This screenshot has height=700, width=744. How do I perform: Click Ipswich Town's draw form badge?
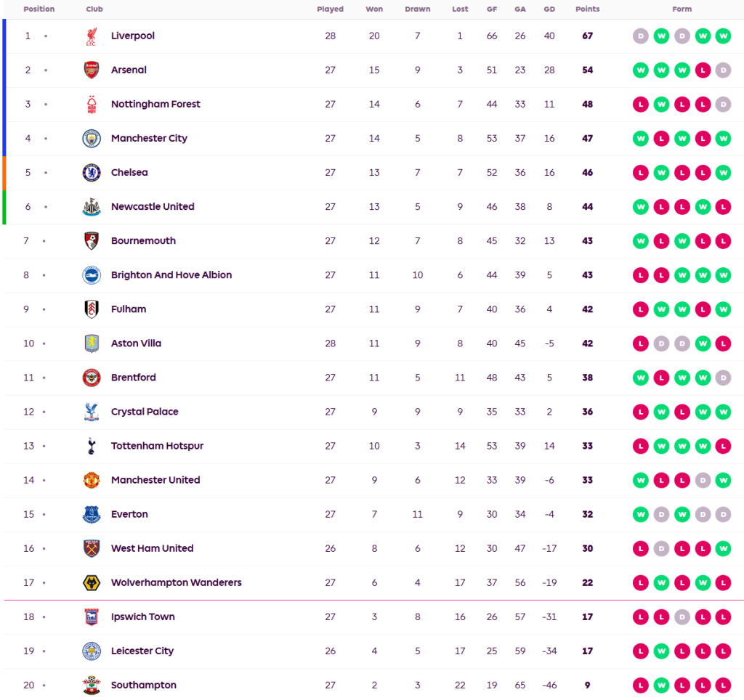(682, 616)
